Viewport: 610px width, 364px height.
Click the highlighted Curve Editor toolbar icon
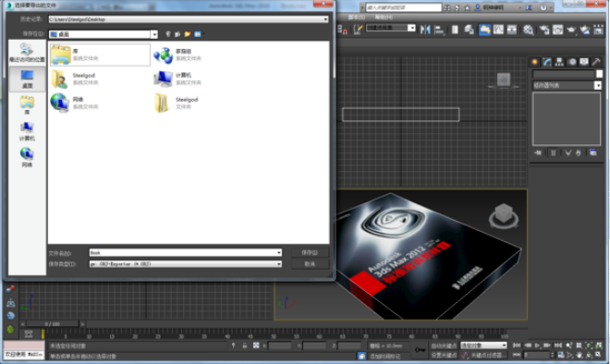[484, 30]
